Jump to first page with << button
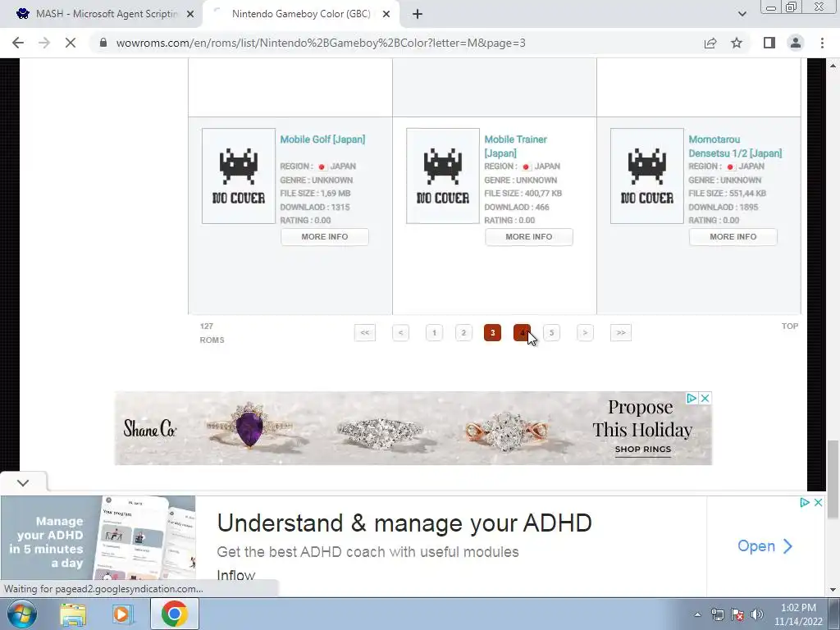The width and height of the screenshot is (840, 630). click(x=365, y=333)
